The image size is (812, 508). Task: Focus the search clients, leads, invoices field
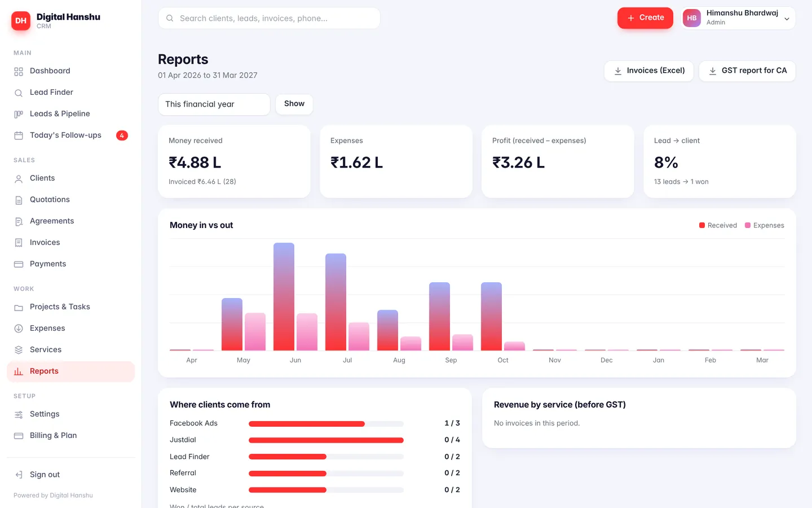(x=270, y=18)
